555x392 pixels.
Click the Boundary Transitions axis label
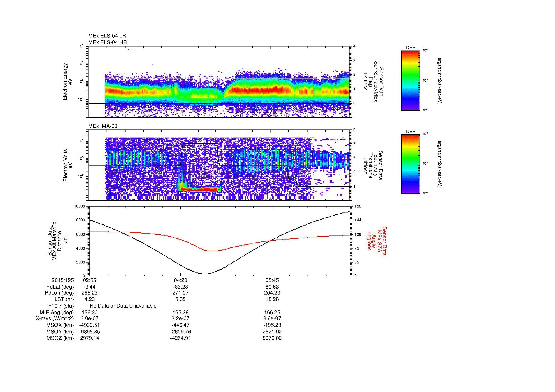pos(374,165)
